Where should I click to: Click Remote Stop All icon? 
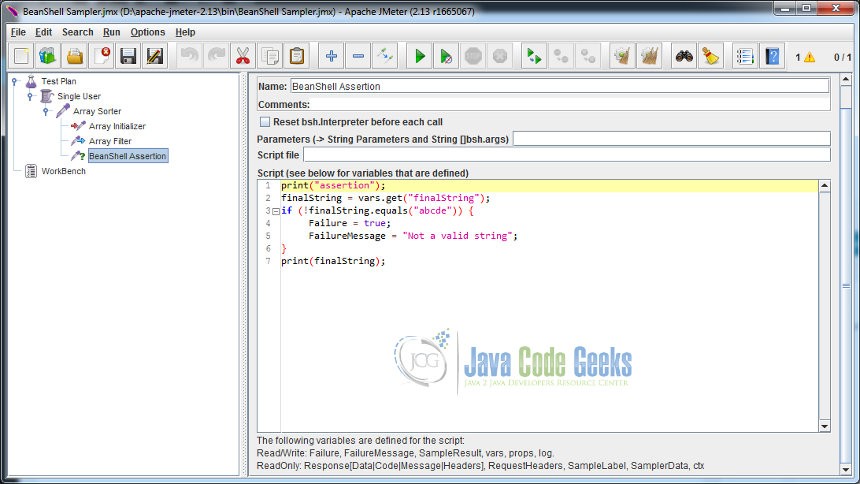coord(561,56)
